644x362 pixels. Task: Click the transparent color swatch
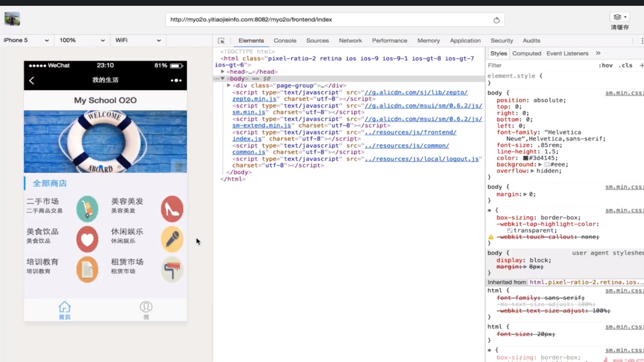(510, 231)
